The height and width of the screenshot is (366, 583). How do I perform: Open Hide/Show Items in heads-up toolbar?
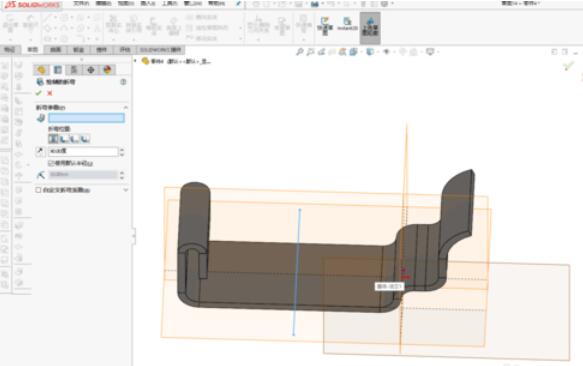386,52
